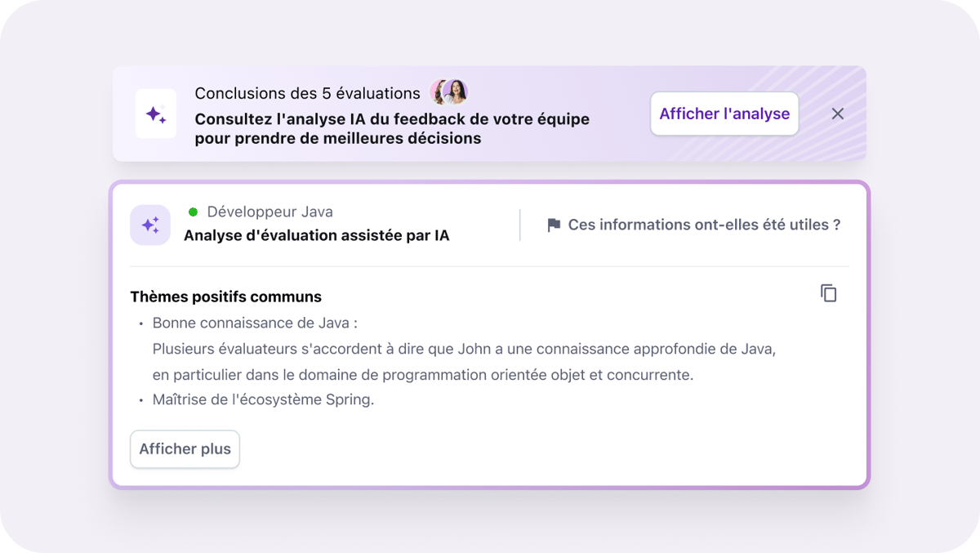Select the Développeur Java label
This screenshot has width=980, height=553.
click(269, 212)
